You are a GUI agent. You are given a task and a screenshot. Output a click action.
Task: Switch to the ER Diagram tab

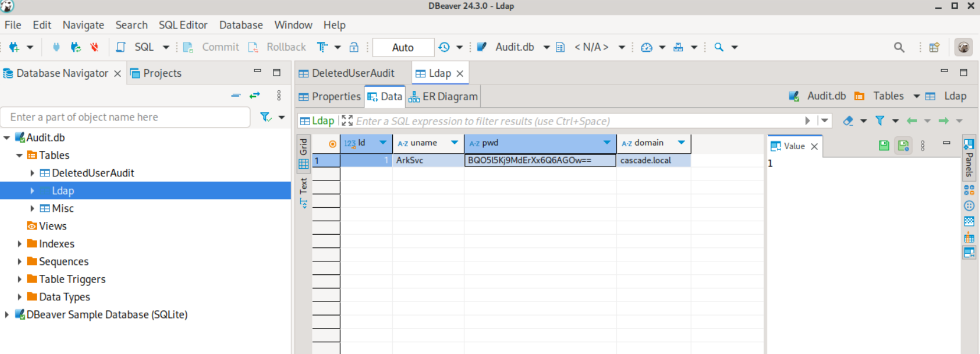click(443, 97)
